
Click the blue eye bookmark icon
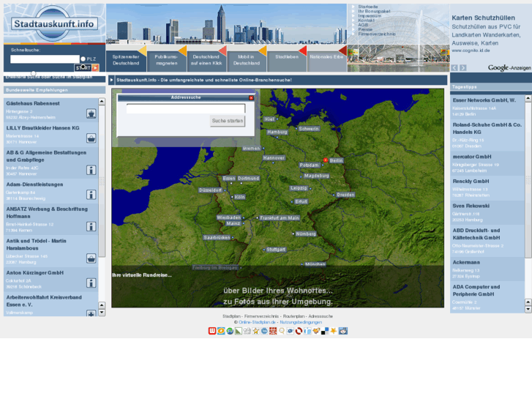click(x=290, y=331)
